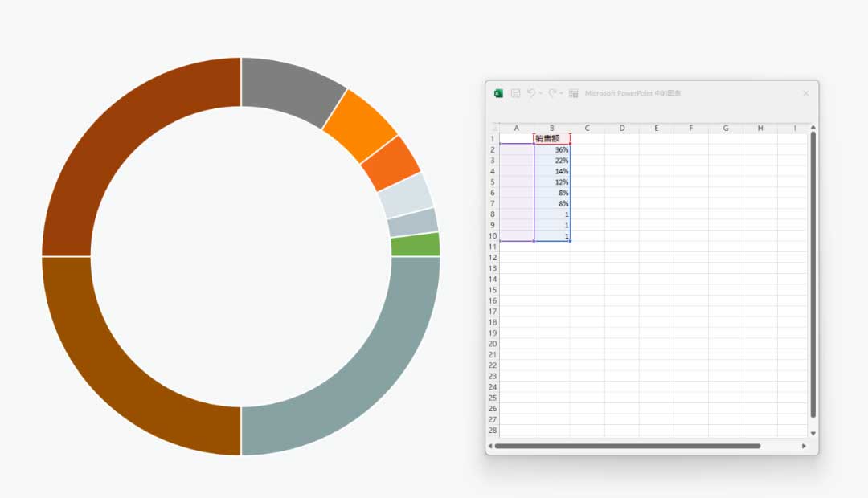Expand the Redo dropdown arrow

click(561, 94)
